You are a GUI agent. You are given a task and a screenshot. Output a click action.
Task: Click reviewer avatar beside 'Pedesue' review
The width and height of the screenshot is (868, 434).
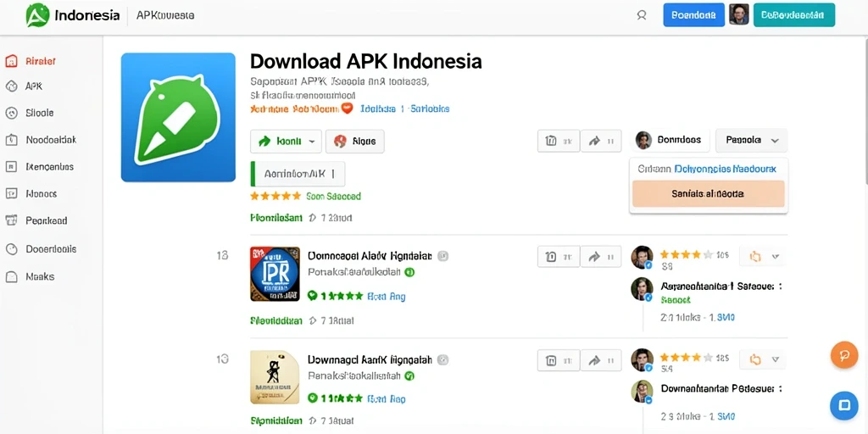[x=643, y=392]
